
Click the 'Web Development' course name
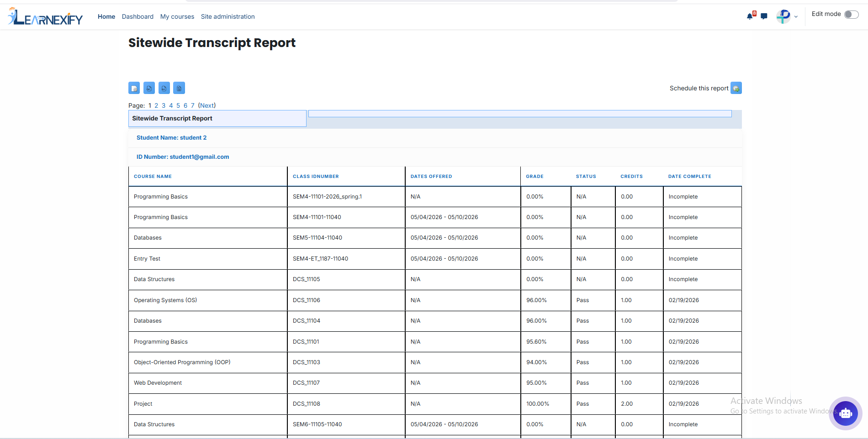coord(158,383)
